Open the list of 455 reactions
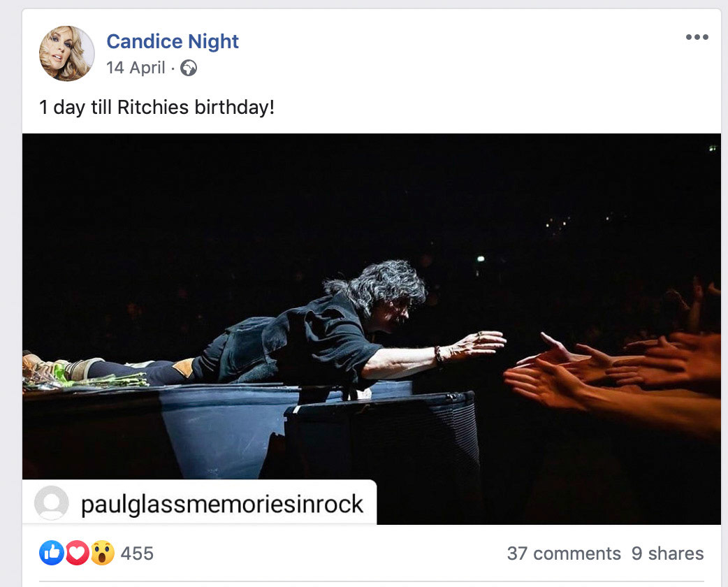This screenshot has width=728, height=587. click(x=137, y=553)
